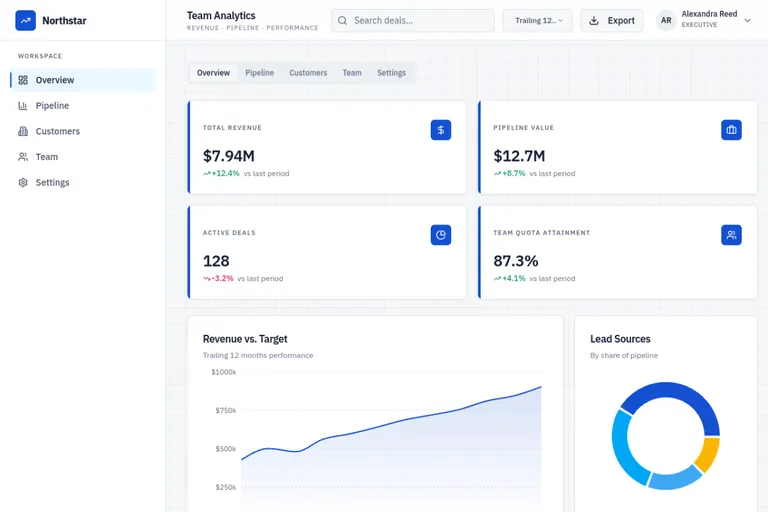Click the Export button

tap(612, 21)
